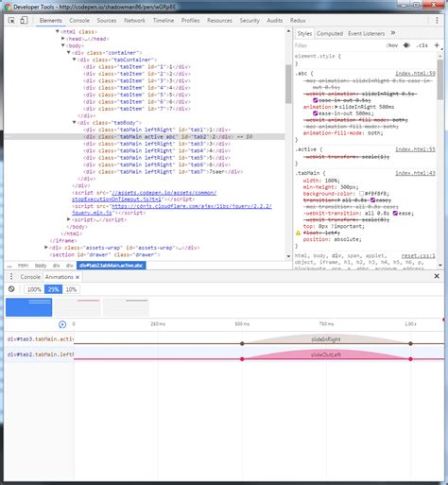This screenshot has height=485, width=448.
Task: Click the pin/diamond icon beside :hov
Action: (x=406, y=45)
